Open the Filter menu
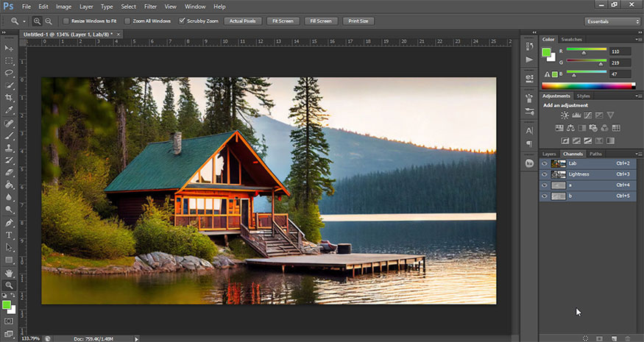Image resolution: width=644 pixels, height=342 pixels. click(150, 6)
